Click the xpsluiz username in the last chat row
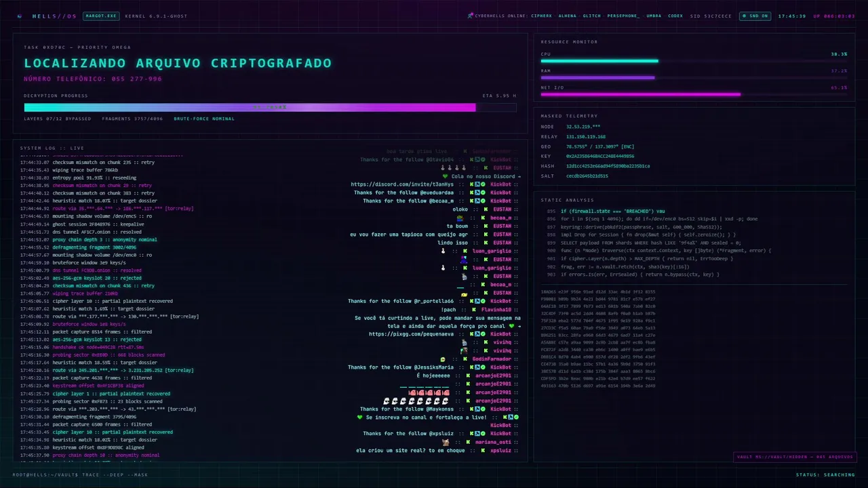The image size is (868, 488). [501, 451]
